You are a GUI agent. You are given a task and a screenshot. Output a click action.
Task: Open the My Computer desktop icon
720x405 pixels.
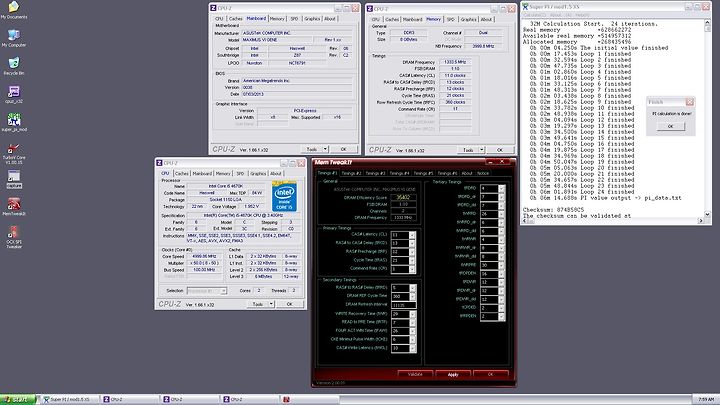click(14, 38)
